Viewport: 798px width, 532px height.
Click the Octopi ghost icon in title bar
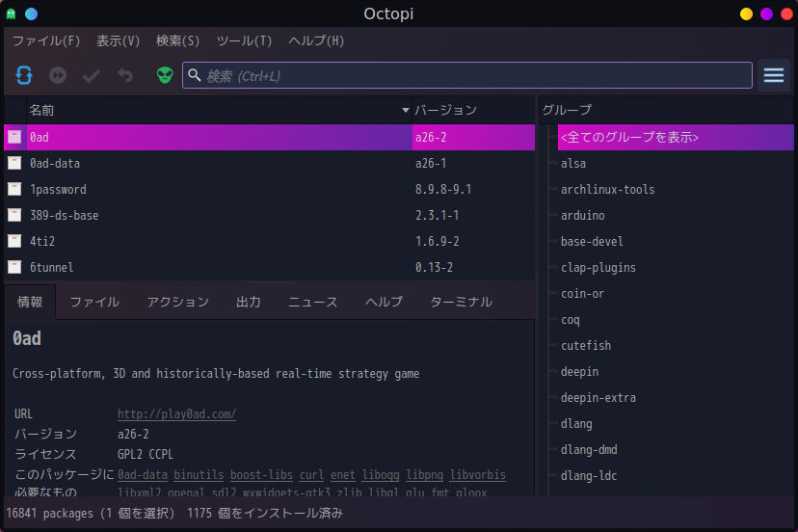(x=12, y=13)
